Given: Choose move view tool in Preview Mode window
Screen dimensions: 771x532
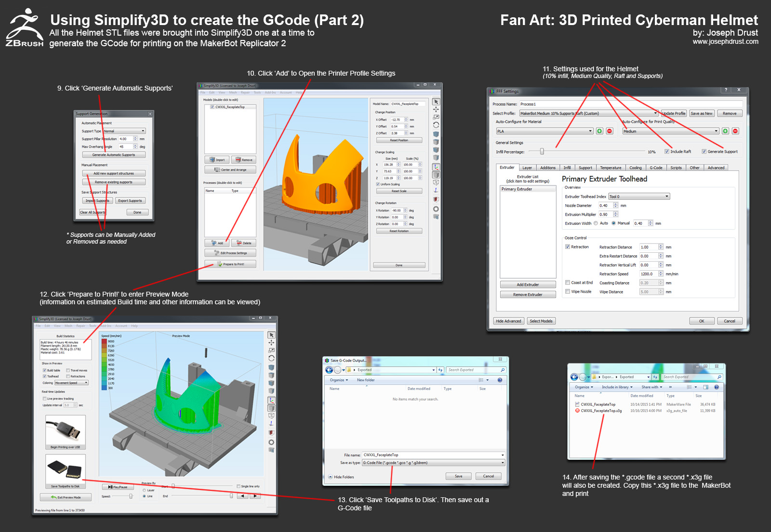Looking at the screenshot, I should pos(271,343).
